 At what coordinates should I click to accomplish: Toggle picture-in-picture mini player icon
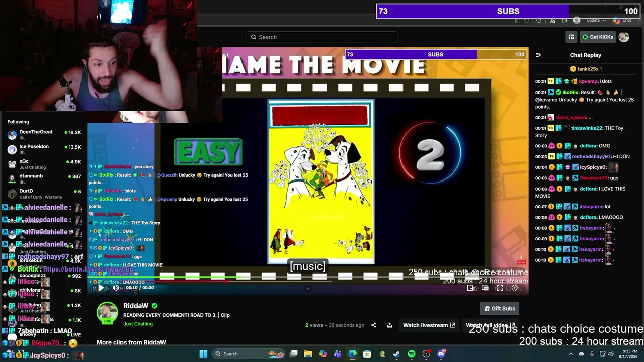(470, 288)
